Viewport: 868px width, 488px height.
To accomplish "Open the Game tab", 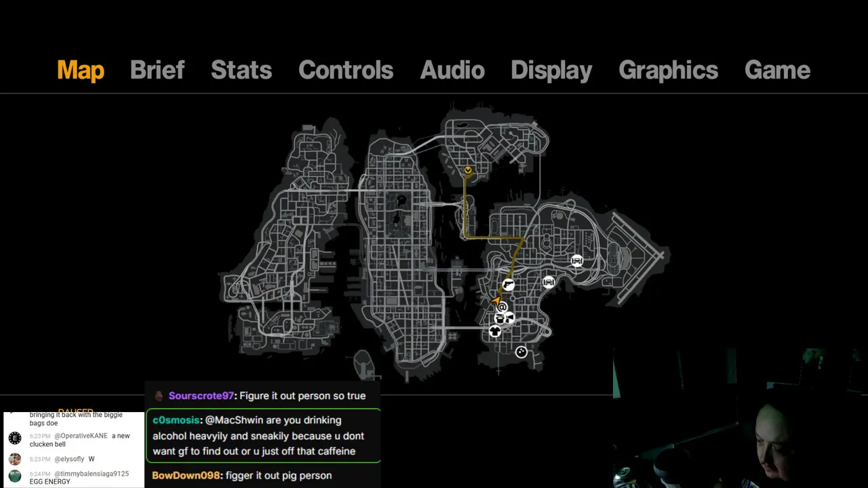I will (x=777, y=70).
